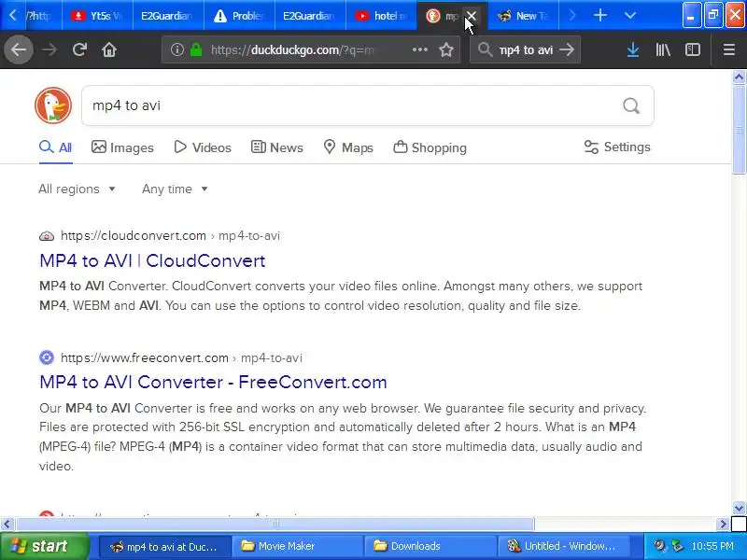Select the Maps search category
The width and height of the screenshot is (747, 560).
tap(347, 147)
